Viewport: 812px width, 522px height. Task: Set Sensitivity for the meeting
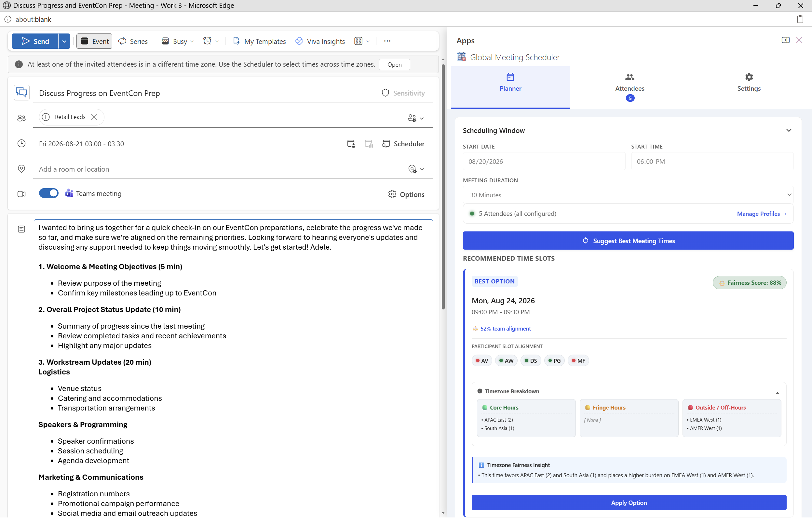(x=403, y=93)
